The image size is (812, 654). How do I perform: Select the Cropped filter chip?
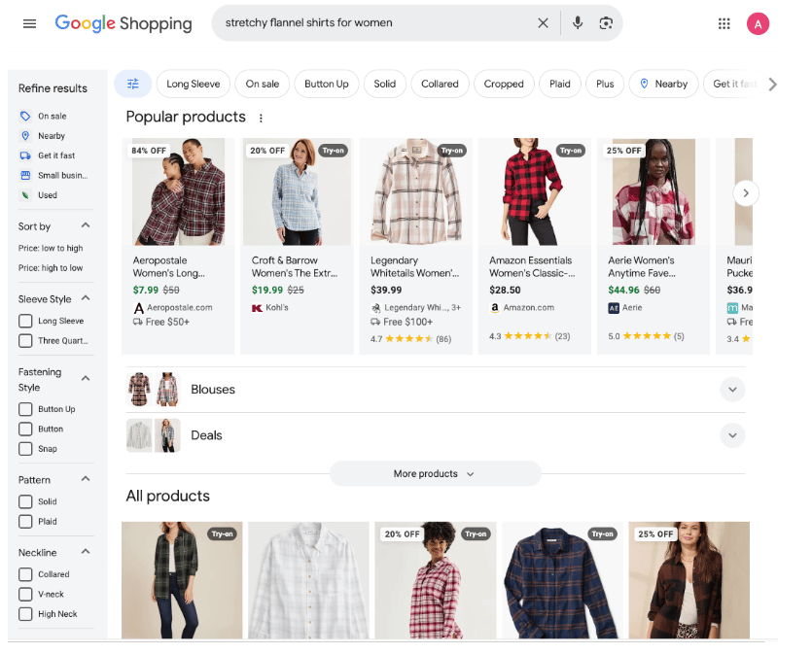(x=504, y=84)
